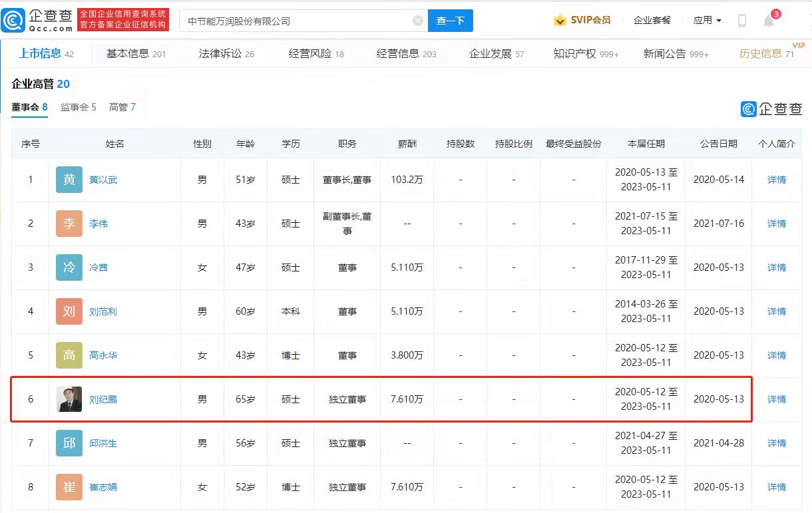Screen dimensions: 812x513
Task: Click the 企业套餐 header link
Action: point(652,21)
